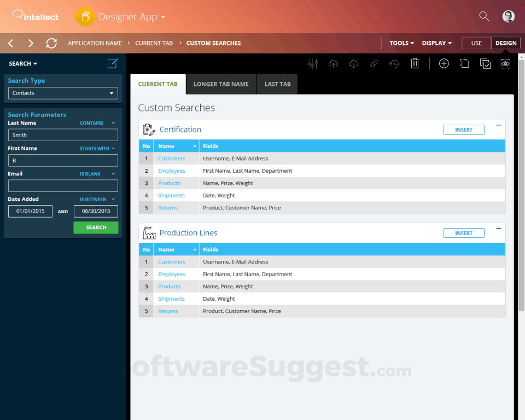
Task: Click the trash delete icon
Action: tap(415, 63)
